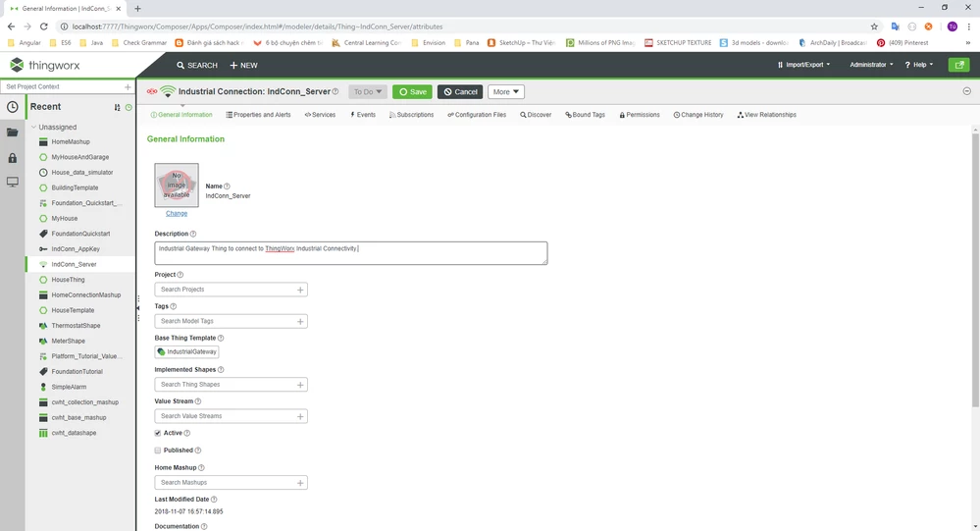
Task: Switch to Properties and Alerts tab
Action: (x=258, y=115)
